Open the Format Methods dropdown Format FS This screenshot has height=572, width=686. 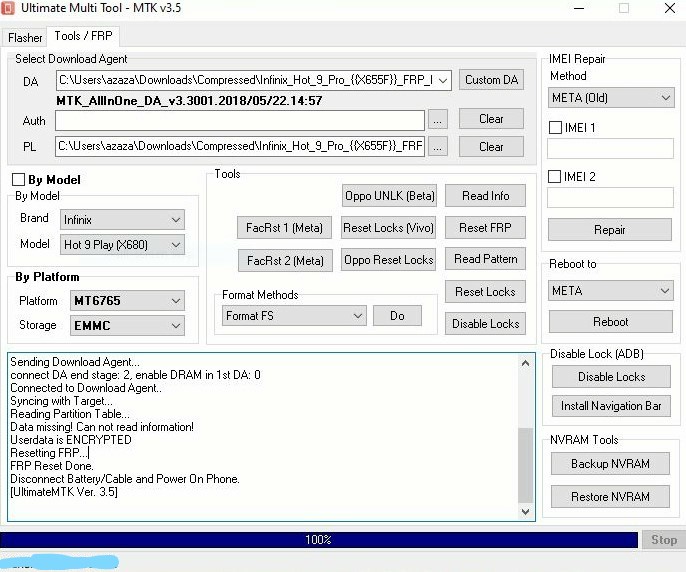[294, 316]
